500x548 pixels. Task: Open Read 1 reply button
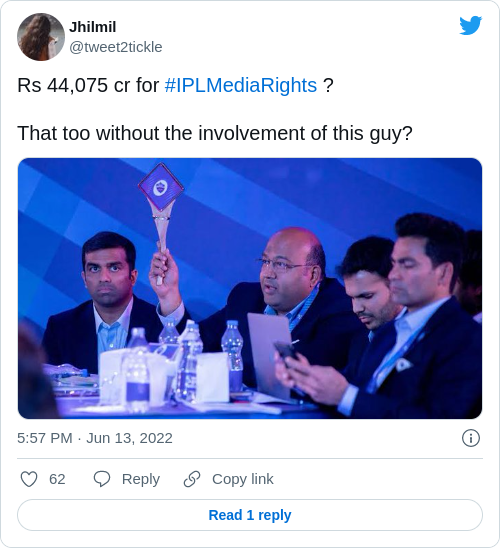[250, 515]
